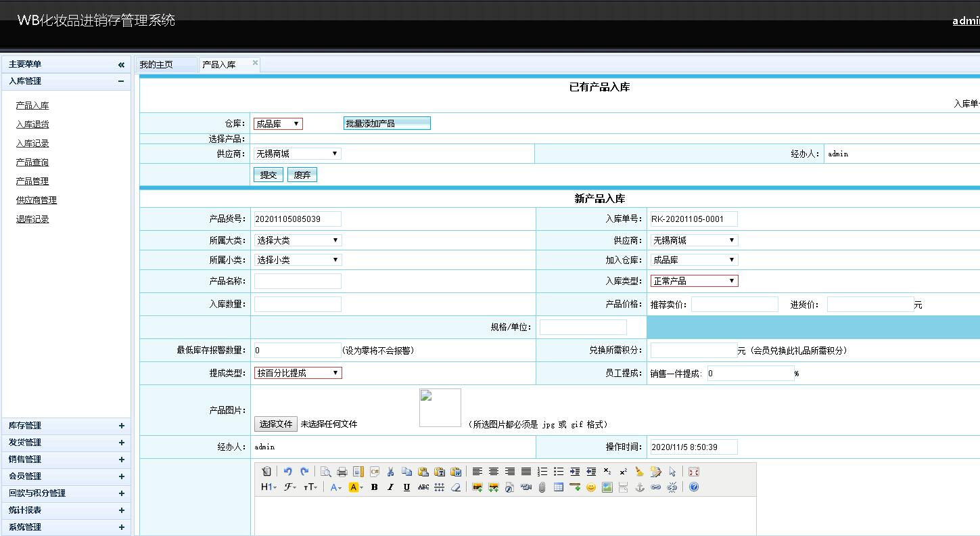This screenshot has width=980, height=536.
Task: Toggle bold formatting in editor
Action: 374,487
